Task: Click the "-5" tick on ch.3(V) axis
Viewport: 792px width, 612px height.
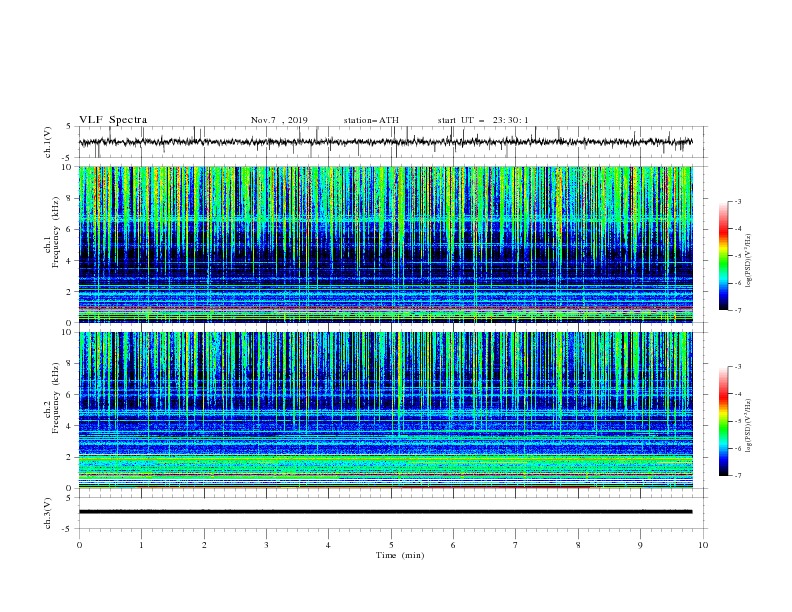Action: 68,529
